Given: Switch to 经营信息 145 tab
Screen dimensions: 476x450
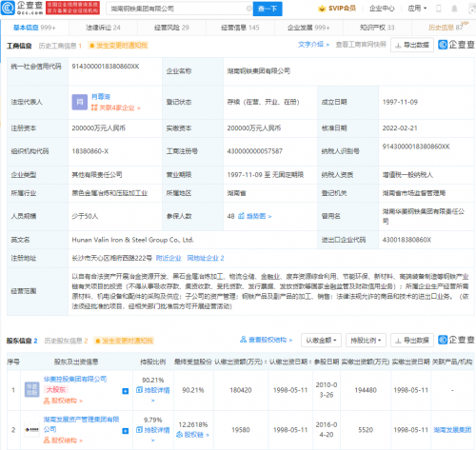Looking at the screenshot, I should pos(240,28).
